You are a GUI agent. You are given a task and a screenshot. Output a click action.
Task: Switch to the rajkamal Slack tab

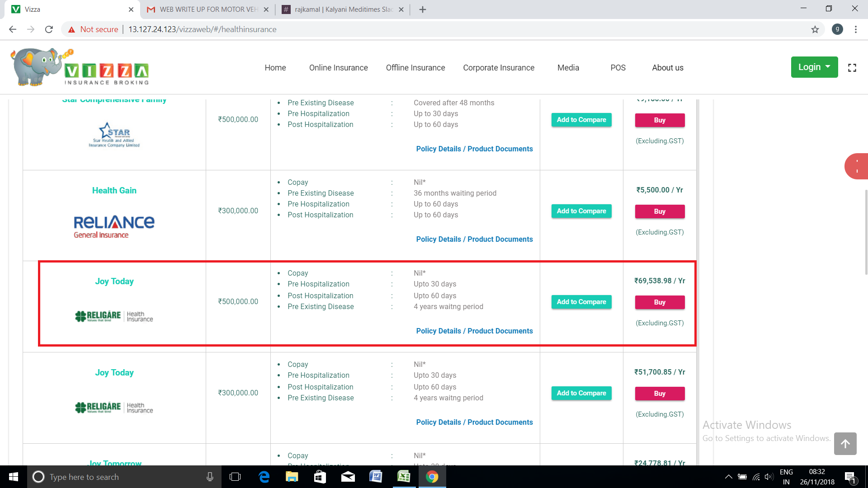click(342, 9)
